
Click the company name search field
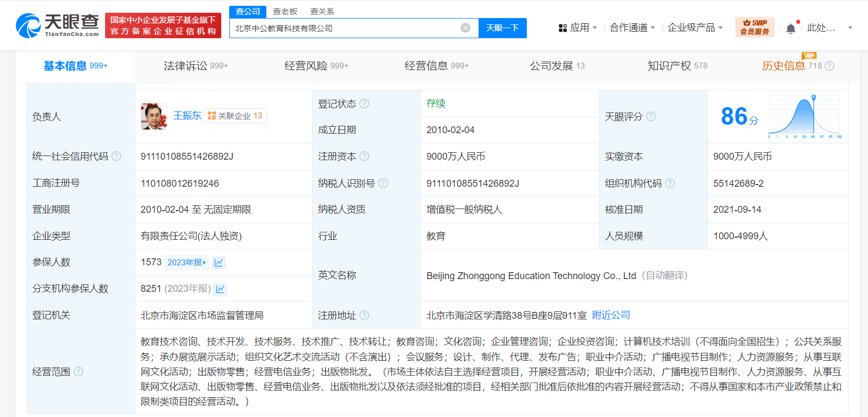pos(345,28)
